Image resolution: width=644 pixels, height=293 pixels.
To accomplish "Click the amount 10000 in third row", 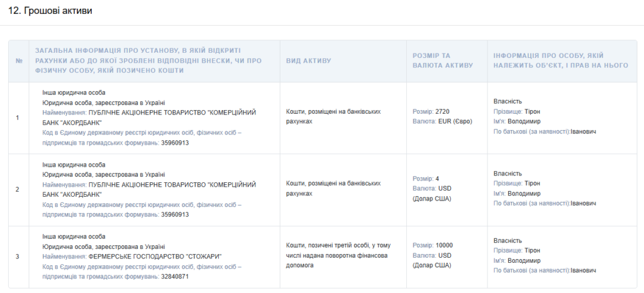I will (444, 246).
